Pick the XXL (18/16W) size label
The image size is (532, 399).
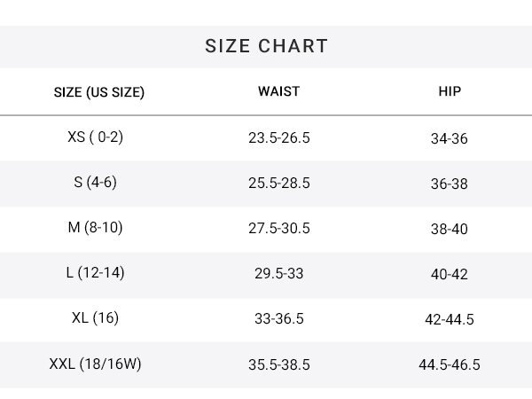(x=95, y=364)
